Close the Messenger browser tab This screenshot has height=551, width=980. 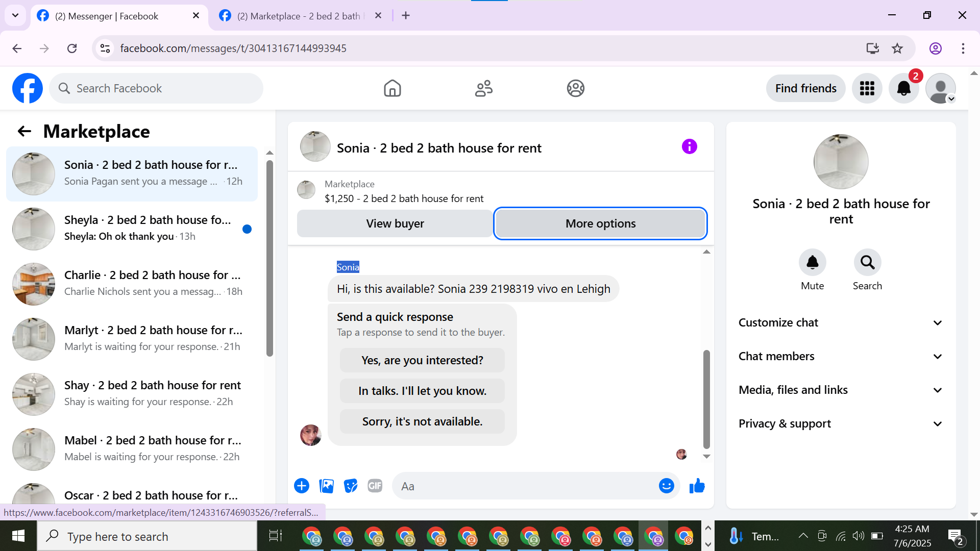(196, 16)
